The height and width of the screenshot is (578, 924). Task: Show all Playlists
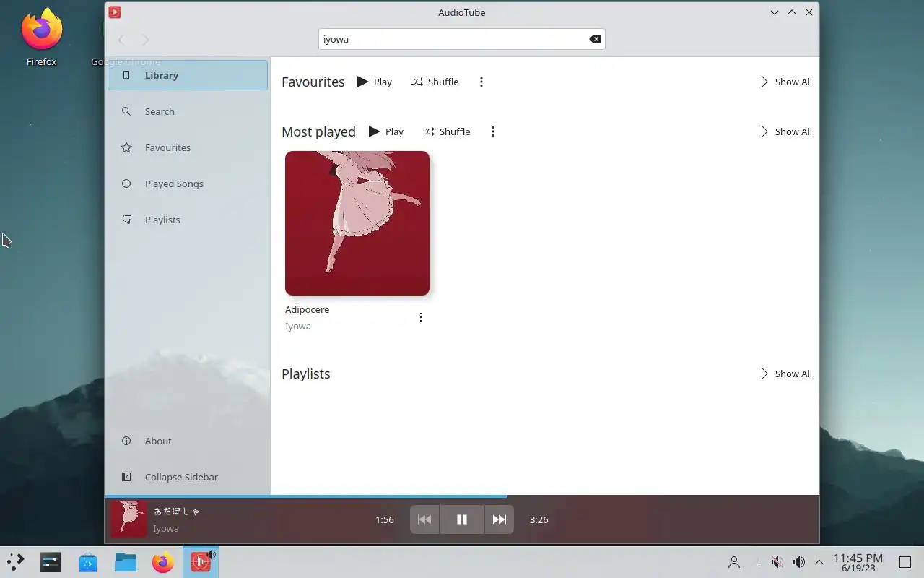785,374
